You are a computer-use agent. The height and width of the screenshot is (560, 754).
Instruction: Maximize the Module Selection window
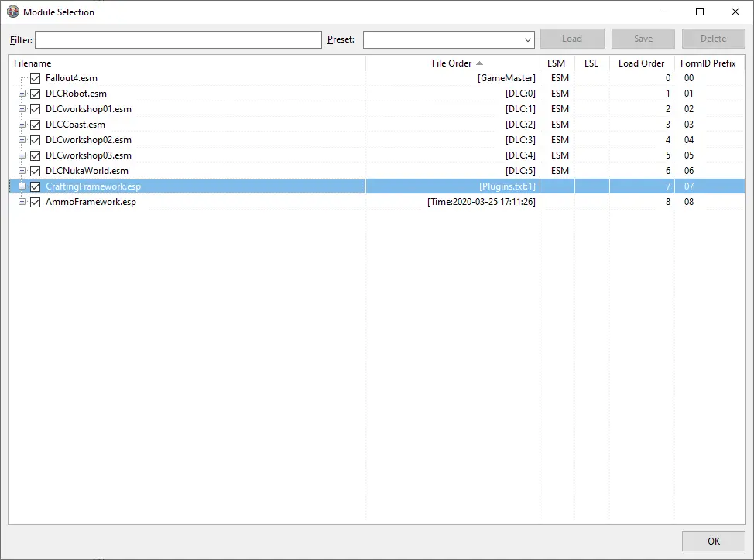point(700,12)
